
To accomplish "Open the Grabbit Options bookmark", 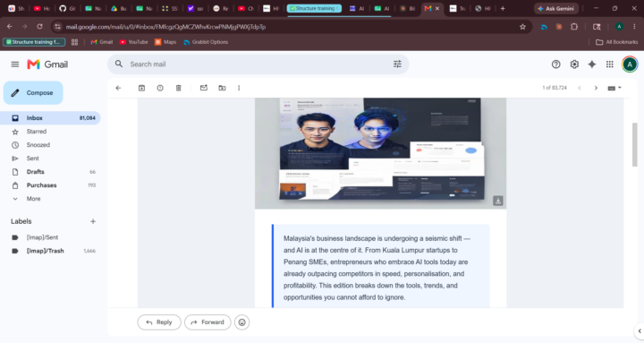I will tap(206, 42).
